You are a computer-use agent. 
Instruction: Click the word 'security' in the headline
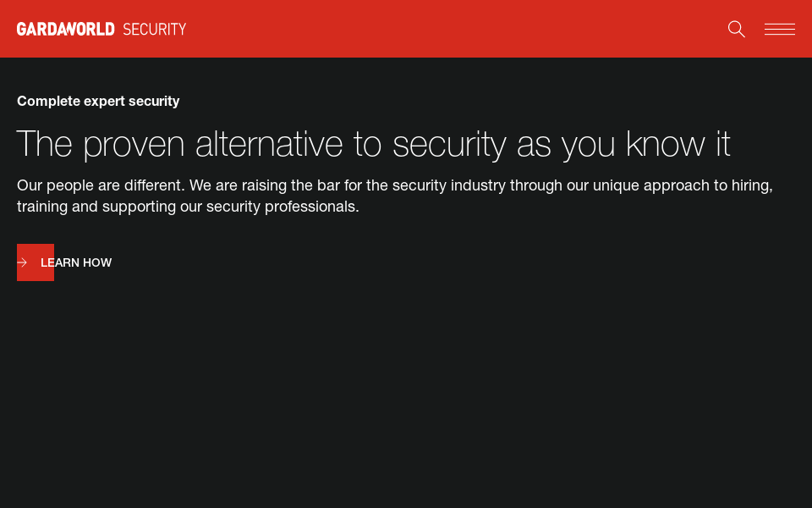[449, 143]
